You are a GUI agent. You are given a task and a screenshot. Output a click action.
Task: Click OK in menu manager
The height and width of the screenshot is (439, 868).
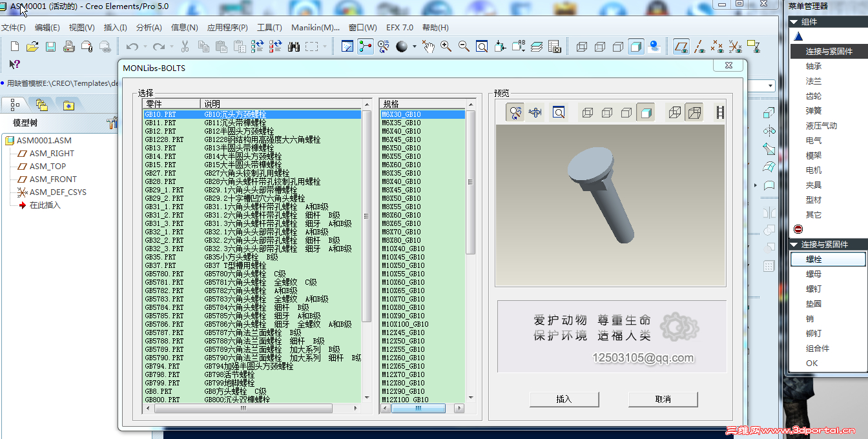tap(812, 363)
